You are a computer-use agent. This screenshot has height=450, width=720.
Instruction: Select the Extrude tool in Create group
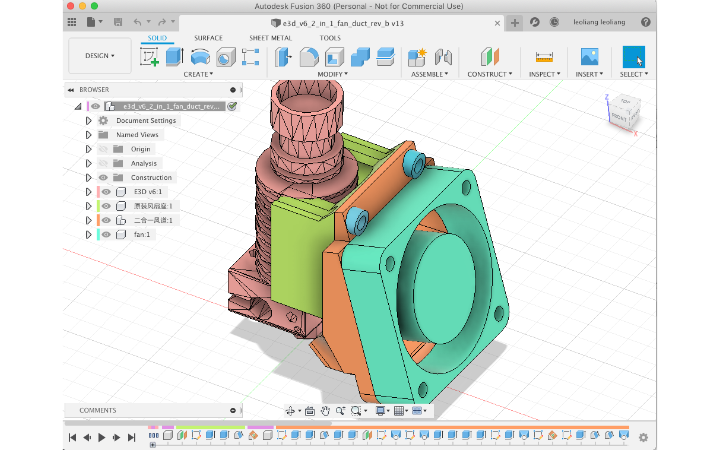[x=174, y=57]
